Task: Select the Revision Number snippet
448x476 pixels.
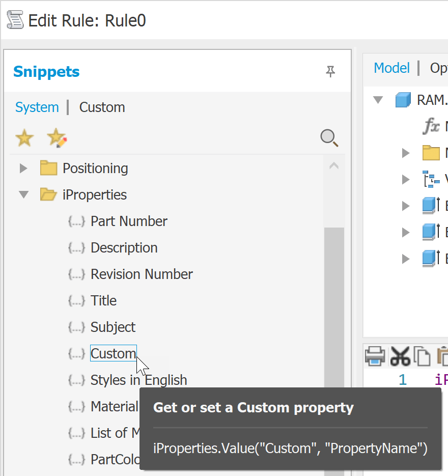Action: [142, 274]
